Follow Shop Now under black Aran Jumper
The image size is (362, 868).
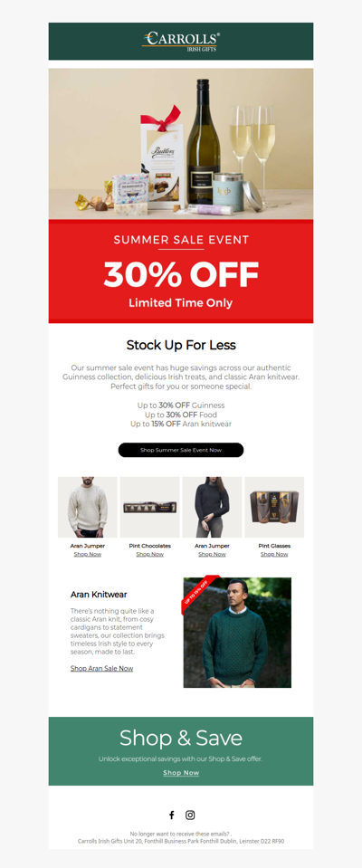click(x=212, y=554)
